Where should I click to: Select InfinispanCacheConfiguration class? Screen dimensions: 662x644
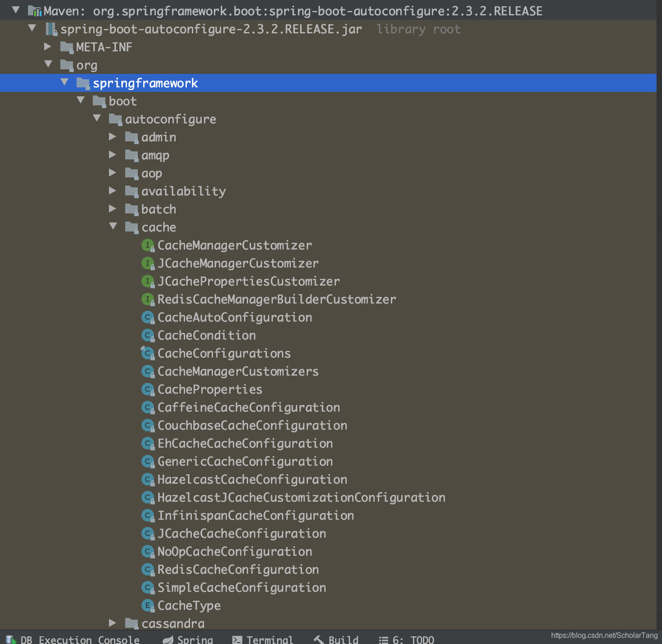coord(256,516)
